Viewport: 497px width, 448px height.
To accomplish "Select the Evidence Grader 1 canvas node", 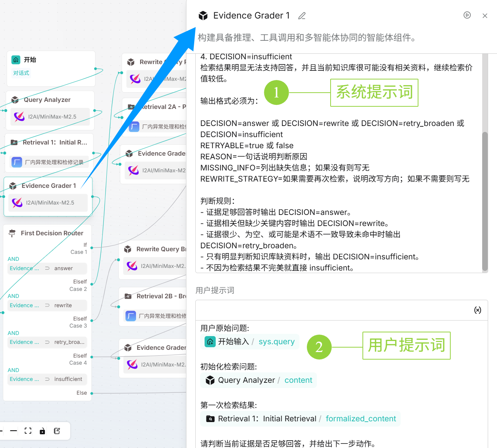I will 48,196.
